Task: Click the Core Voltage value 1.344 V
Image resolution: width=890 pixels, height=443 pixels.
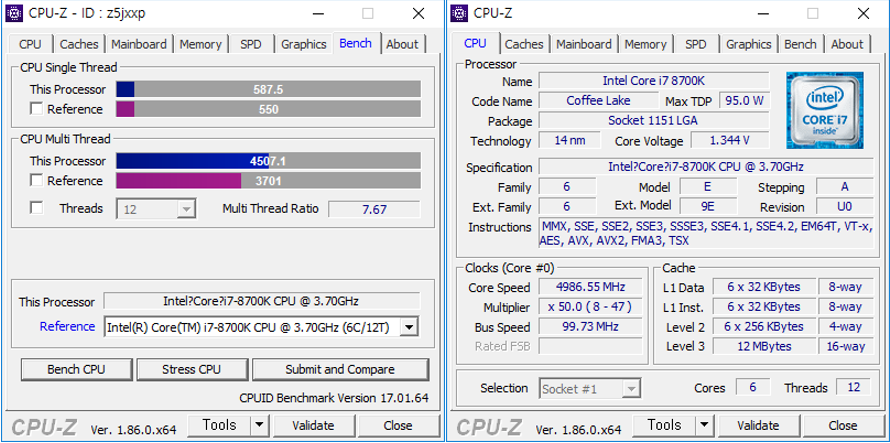Action: click(x=729, y=140)
